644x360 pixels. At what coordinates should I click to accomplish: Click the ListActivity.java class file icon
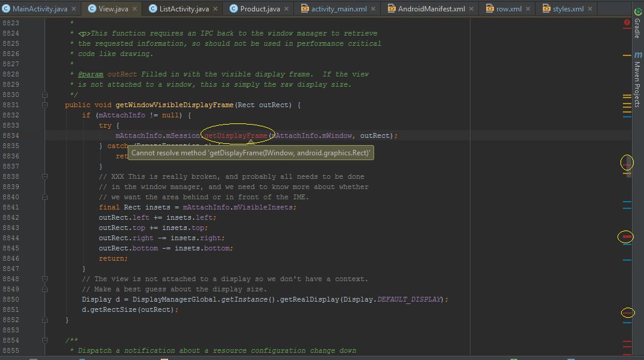(152, 8)
